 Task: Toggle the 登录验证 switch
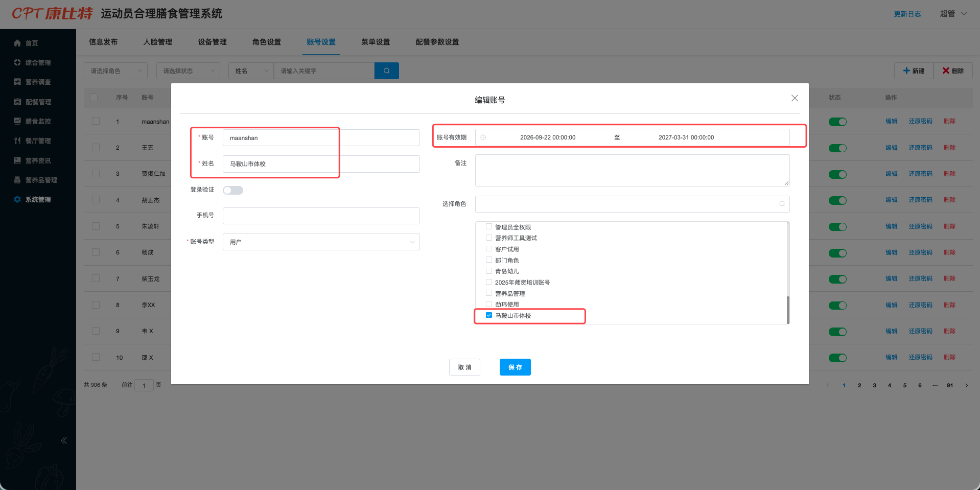[233, 190]
